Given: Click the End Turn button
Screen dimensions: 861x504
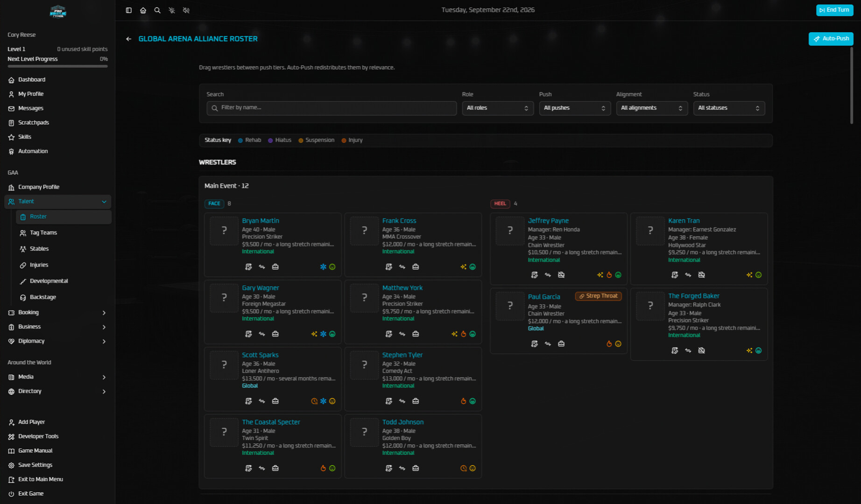Looking at the screenshot, I should [x=834, y=10].
